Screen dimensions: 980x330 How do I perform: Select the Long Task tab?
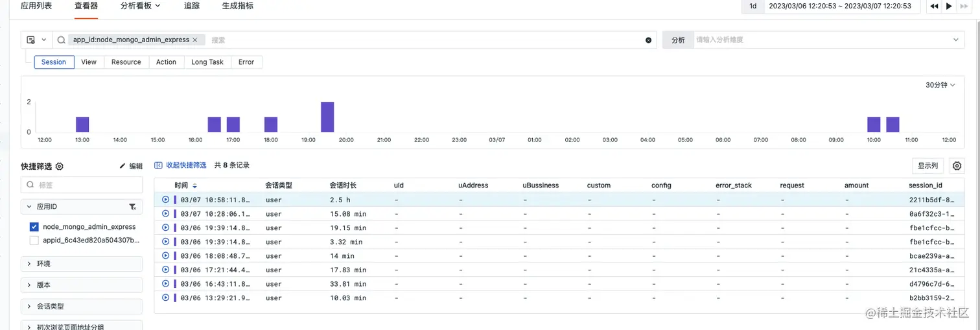[207, 62]
